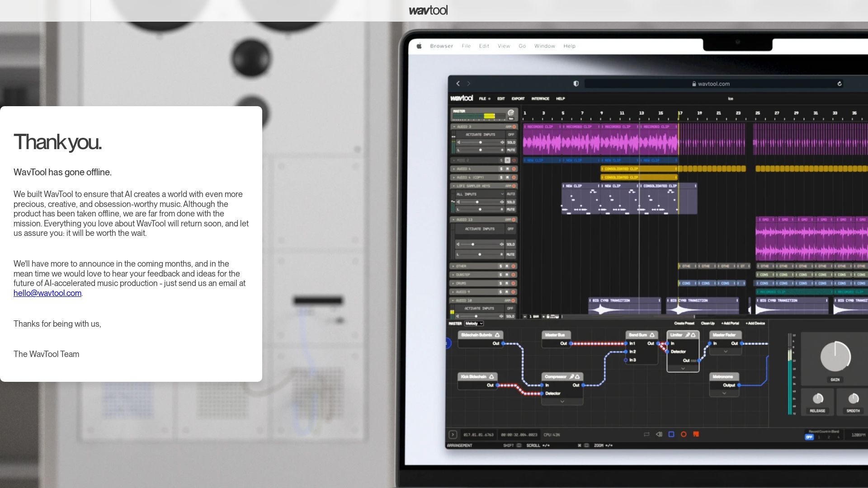Toggle Record Count-in OFF switch

[x=809, y=437]
